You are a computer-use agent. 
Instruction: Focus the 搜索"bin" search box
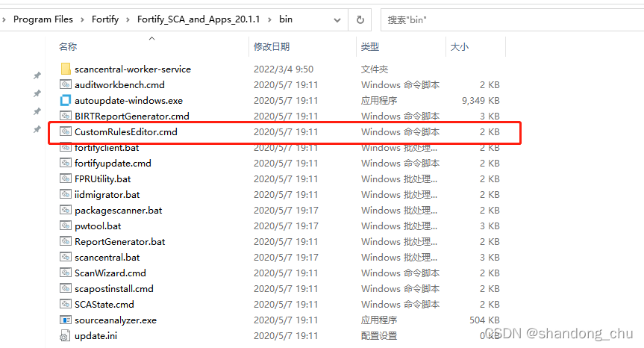pos(512,19)
